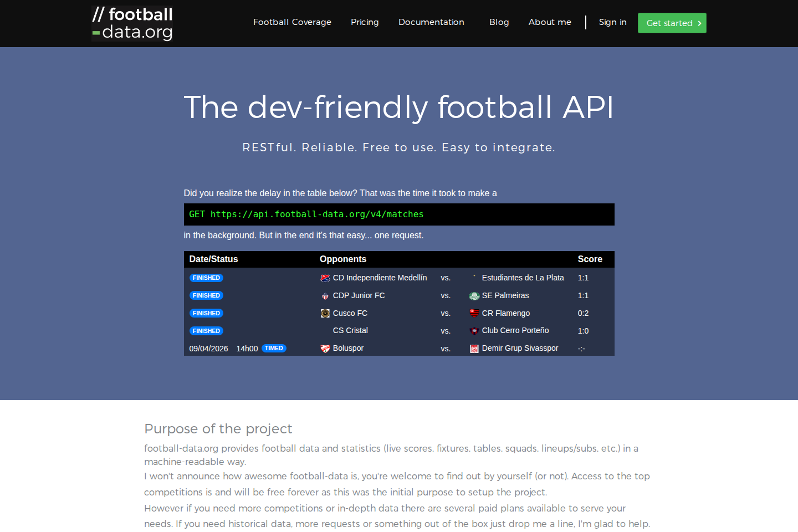Click the CDP Junior FC crest icon
Screen dimensions: 798x532
(325, 295)
